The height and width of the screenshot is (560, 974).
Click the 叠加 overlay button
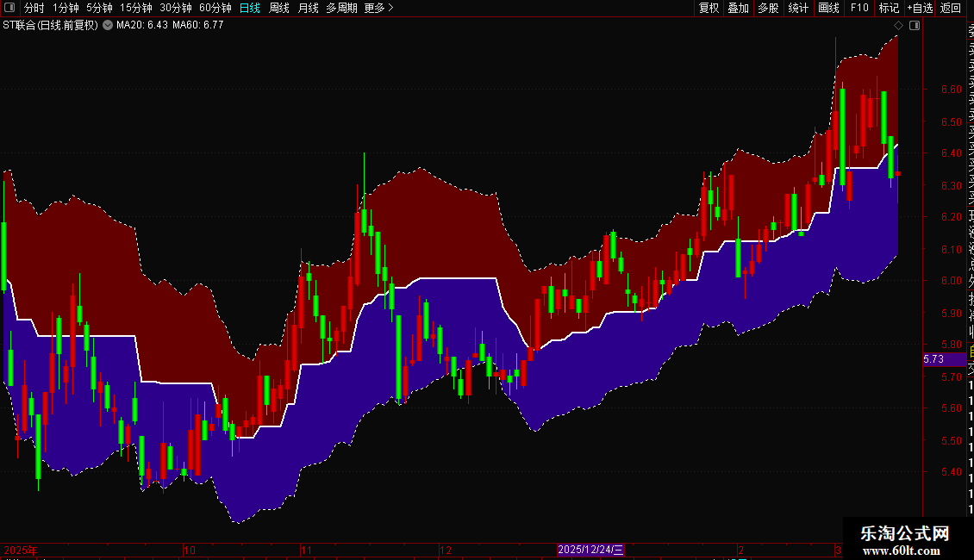[x=739, y=8]
